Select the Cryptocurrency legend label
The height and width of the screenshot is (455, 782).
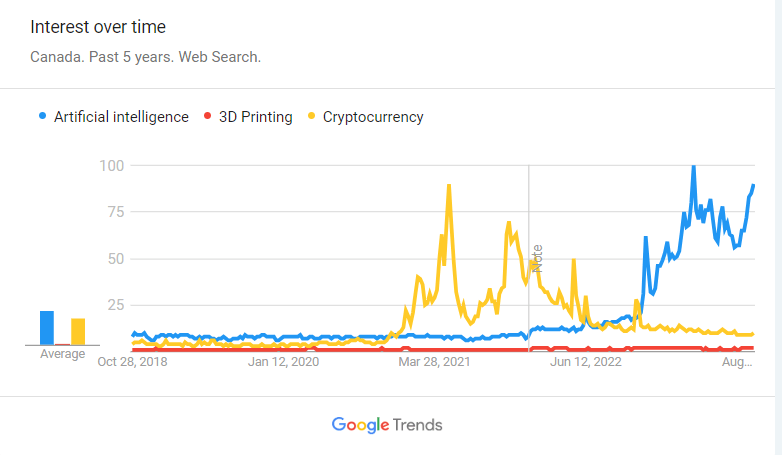(x=373, y=117)
